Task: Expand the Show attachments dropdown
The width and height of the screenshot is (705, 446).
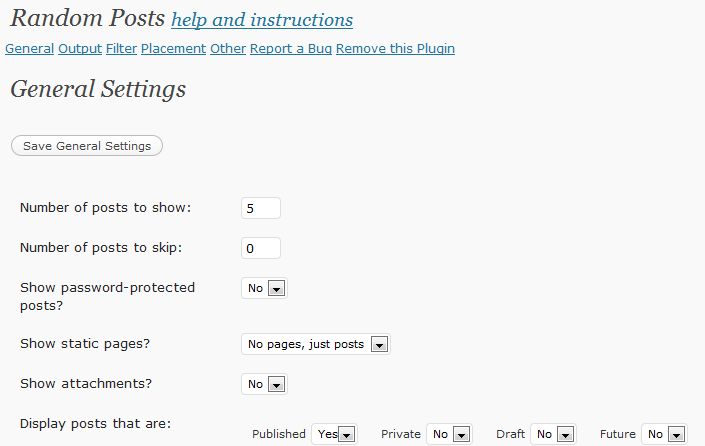Action: 264,384
